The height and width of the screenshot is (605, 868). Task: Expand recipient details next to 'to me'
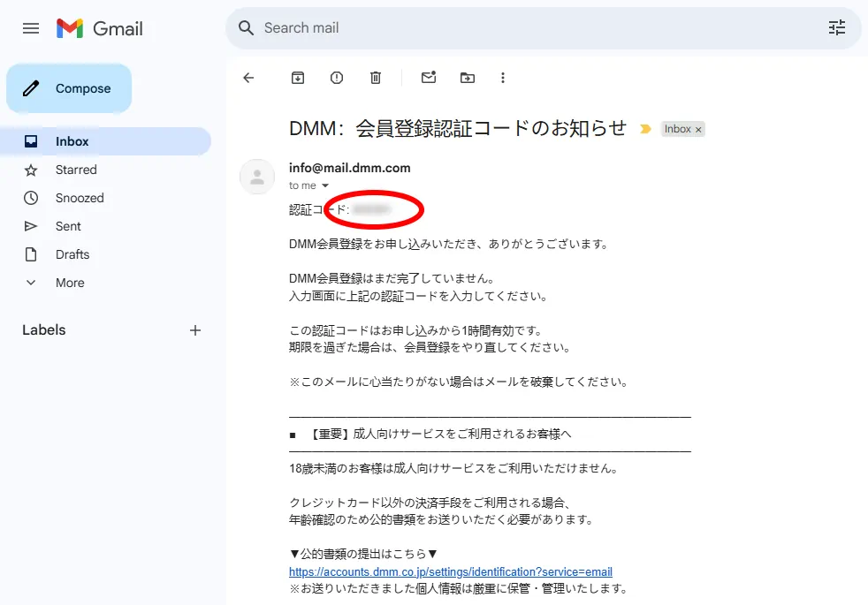[325, 185]
